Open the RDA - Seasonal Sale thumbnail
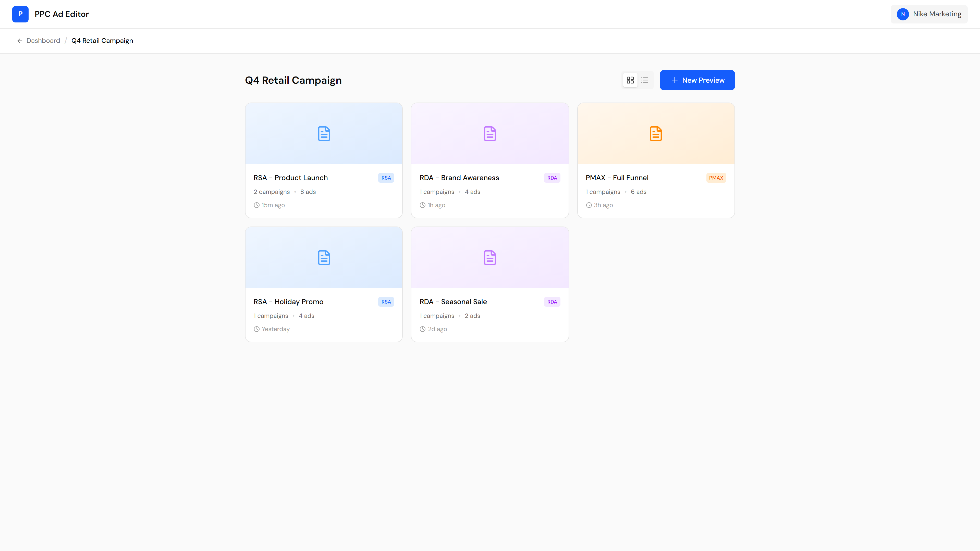980x551 pixels. click(x=490, y=257)
